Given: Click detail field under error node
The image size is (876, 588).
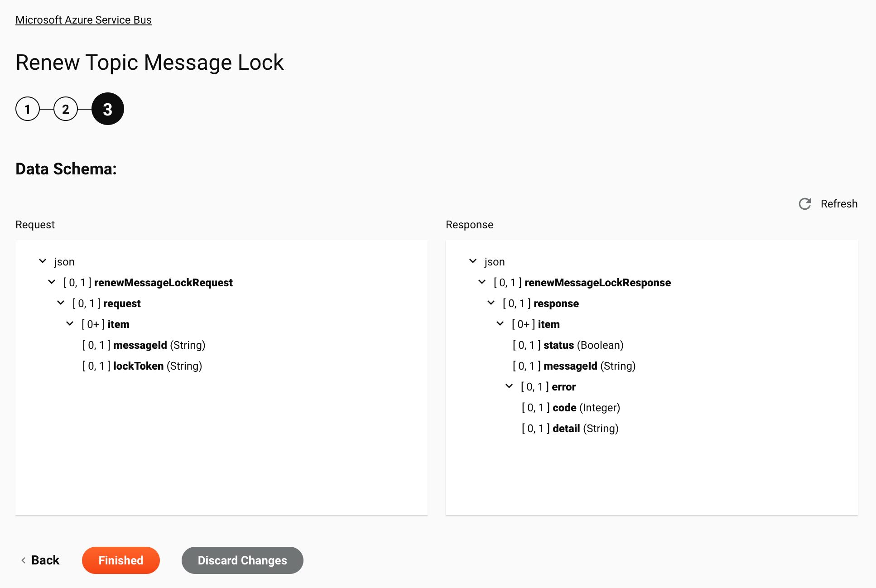Looking at the screenshot, I should pos(566,428).
